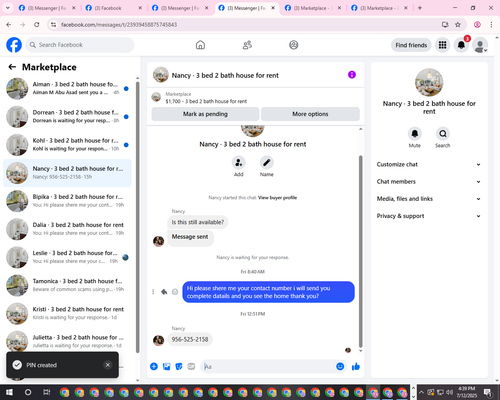Go back with the Marketplace back arrow

point(12,67)
